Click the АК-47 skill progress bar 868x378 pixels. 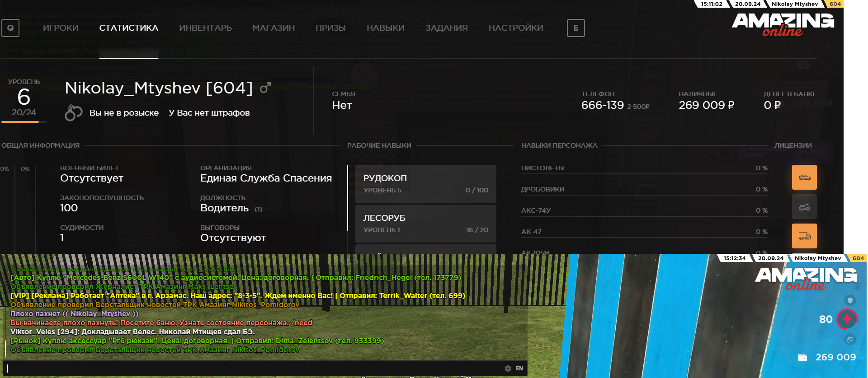tap(644, 238)
